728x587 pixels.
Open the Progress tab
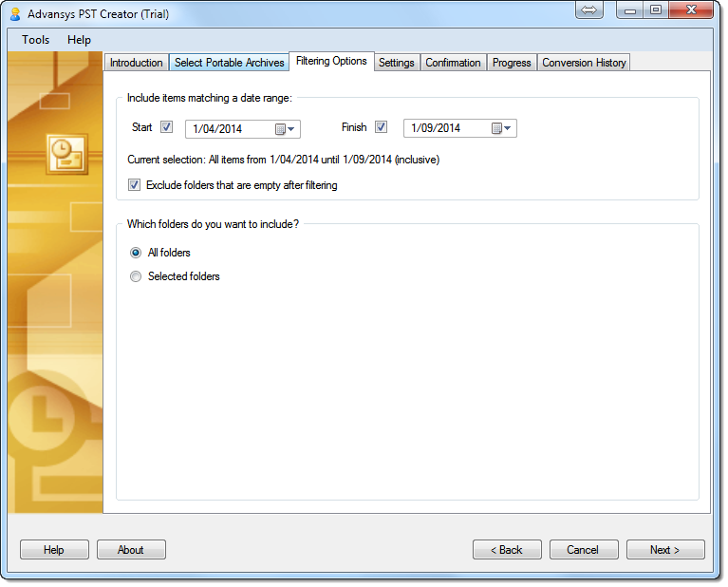[x=512, y=63]
